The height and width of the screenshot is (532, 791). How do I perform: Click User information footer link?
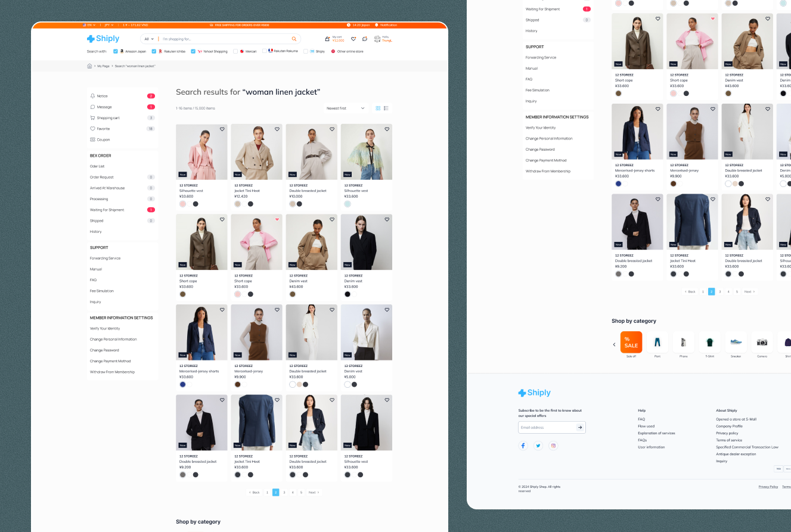652,447
